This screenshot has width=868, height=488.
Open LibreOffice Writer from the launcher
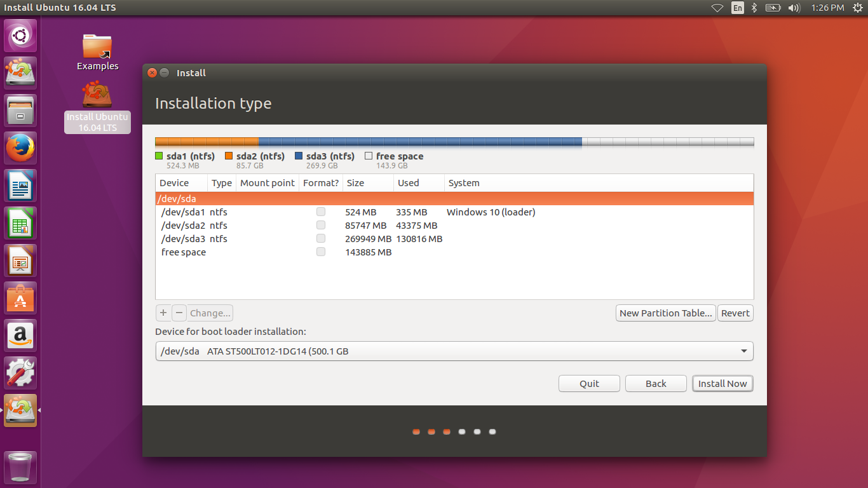pyautogui.click(x=20, y=186)
